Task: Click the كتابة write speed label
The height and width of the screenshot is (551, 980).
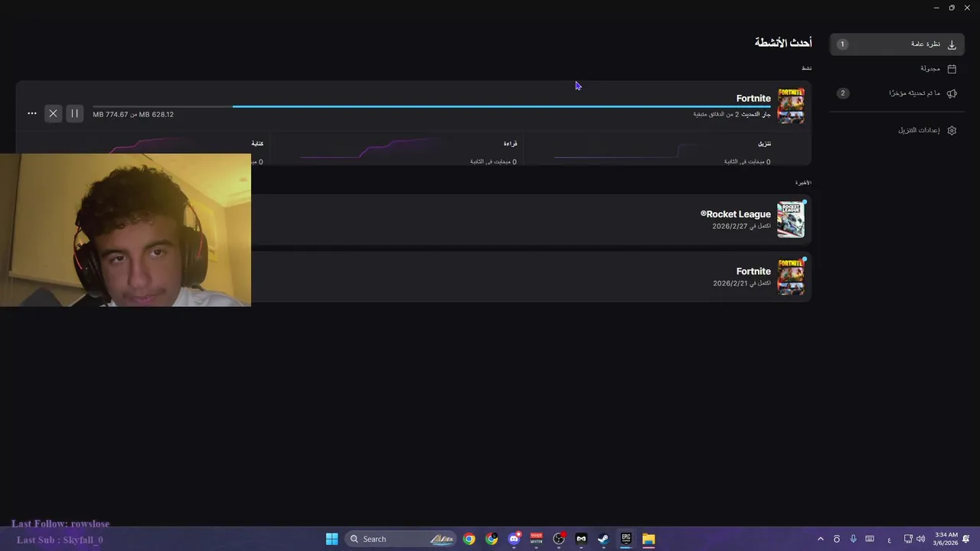Action: click(257, 144)
